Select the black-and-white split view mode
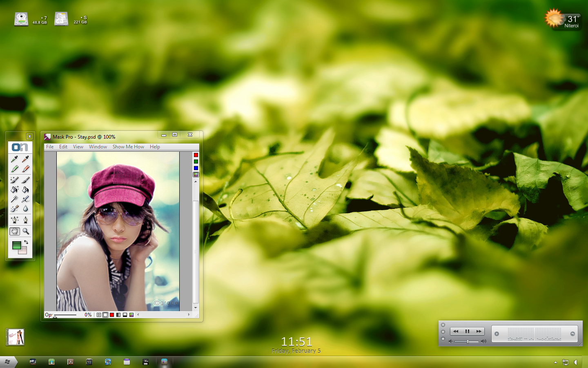 click(125, 315)
